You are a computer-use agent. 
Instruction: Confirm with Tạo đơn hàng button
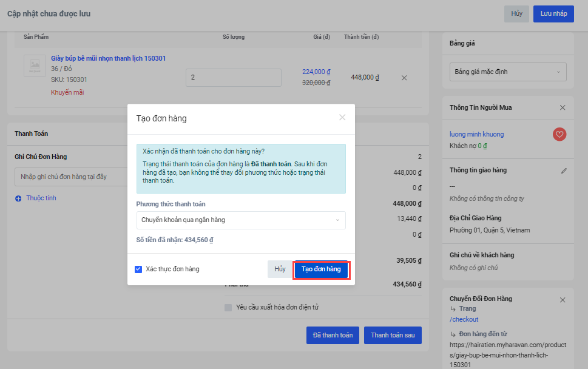[x=321, y=269]
